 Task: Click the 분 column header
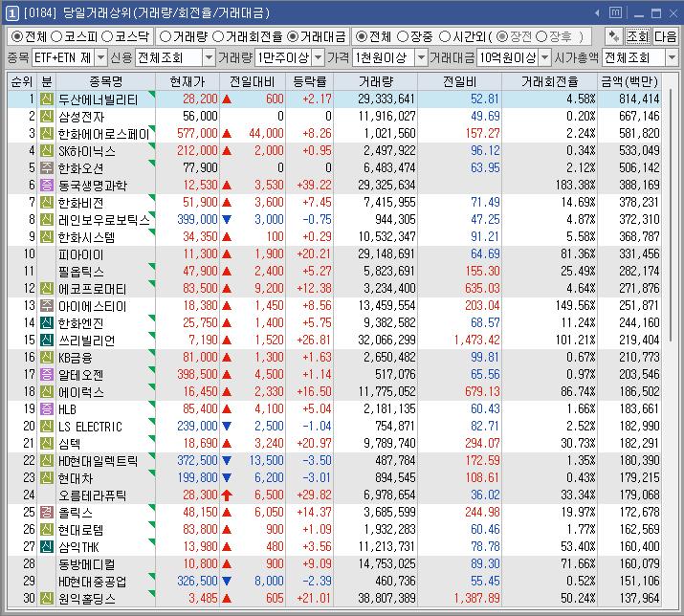point(47,81)
